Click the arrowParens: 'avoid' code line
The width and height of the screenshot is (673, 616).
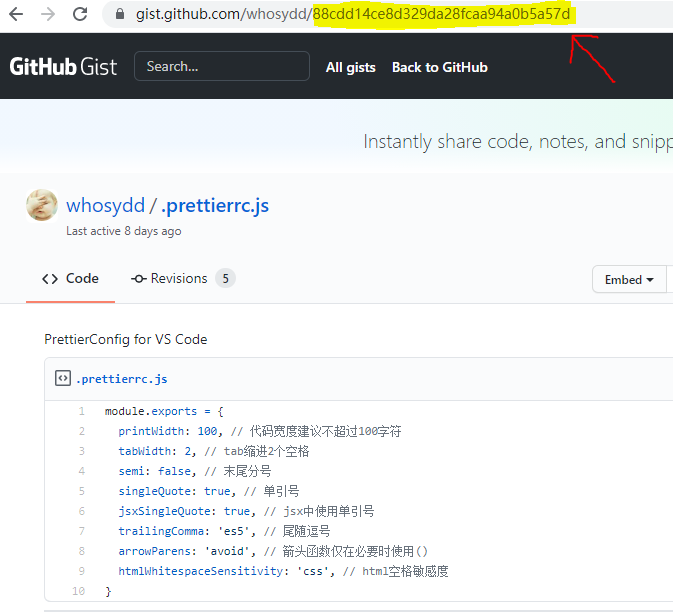[x=273, y=551]
